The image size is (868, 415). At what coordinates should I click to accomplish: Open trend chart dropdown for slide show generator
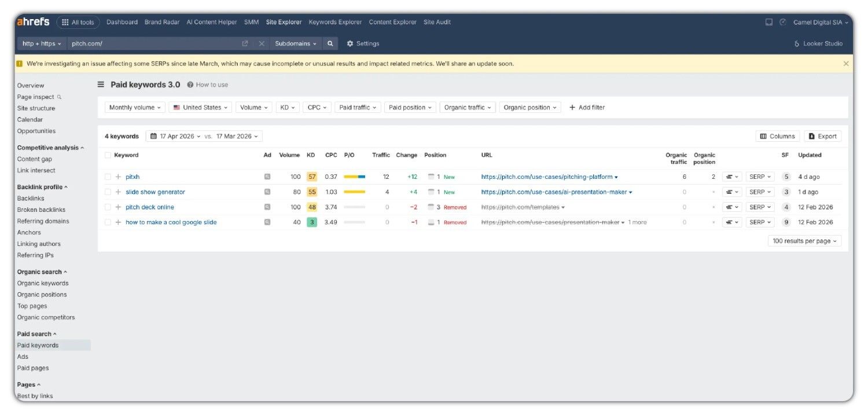(x=732, y=192)
